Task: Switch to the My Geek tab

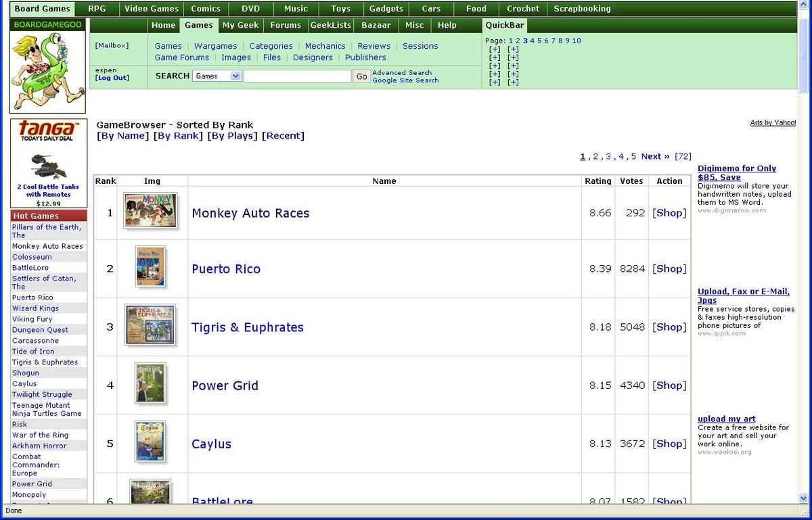Action: (241, 25)
